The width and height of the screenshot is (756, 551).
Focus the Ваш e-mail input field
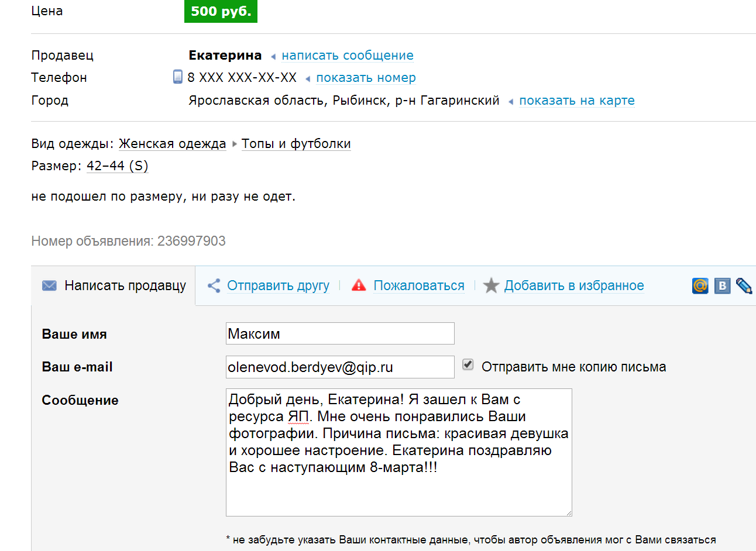340,367
